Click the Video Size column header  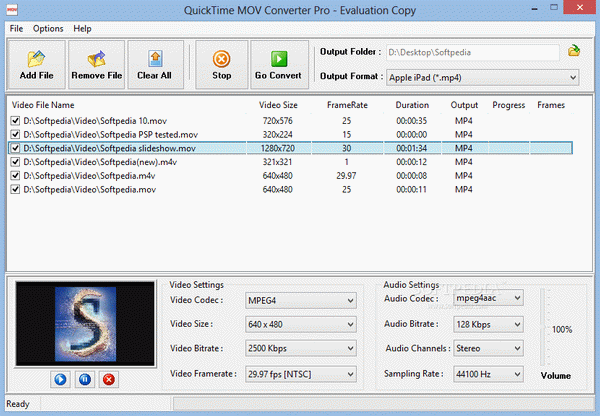278,105
